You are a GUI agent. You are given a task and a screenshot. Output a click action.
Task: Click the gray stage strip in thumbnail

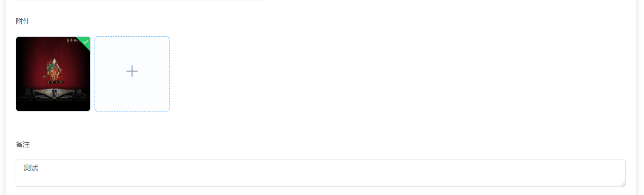pyautogui.click(x=53, y=93)
